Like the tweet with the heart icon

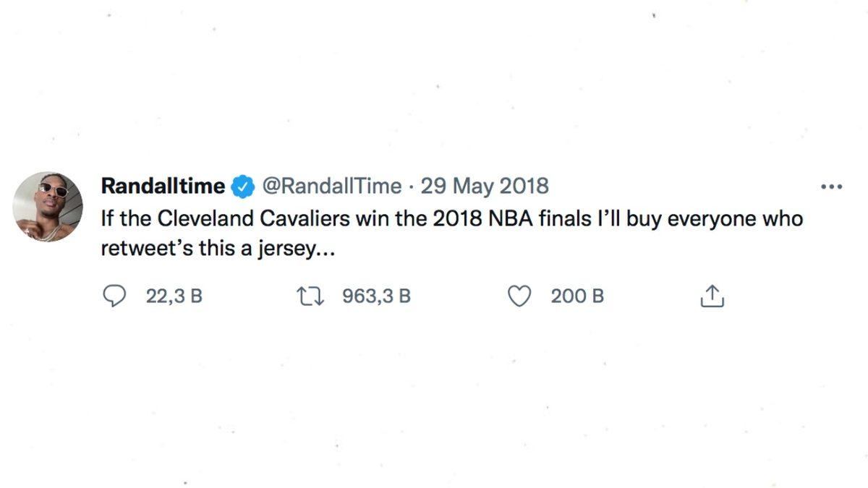click(x=520, y=296)
